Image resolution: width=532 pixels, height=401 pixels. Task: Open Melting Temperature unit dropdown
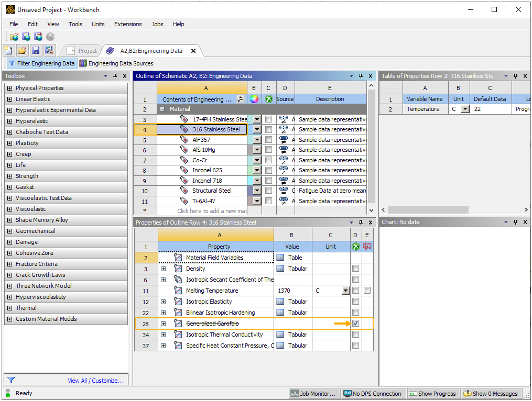pos(345,291)
